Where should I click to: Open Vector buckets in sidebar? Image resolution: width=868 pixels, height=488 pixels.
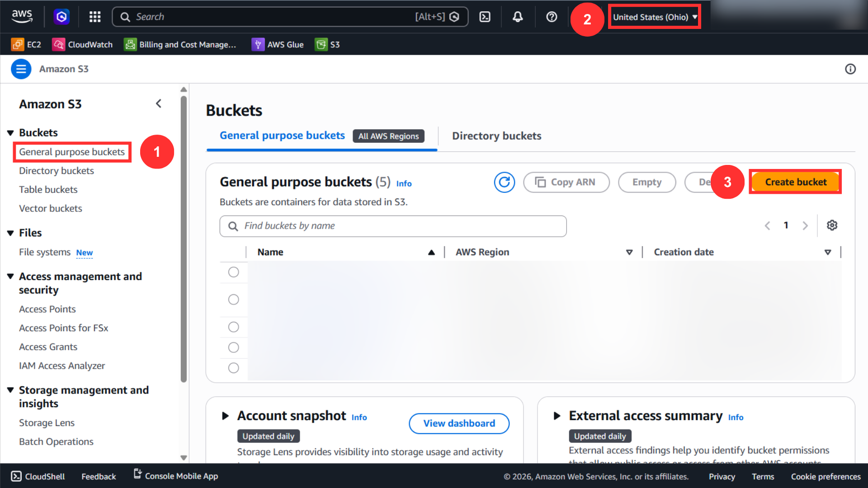[51, 209]
